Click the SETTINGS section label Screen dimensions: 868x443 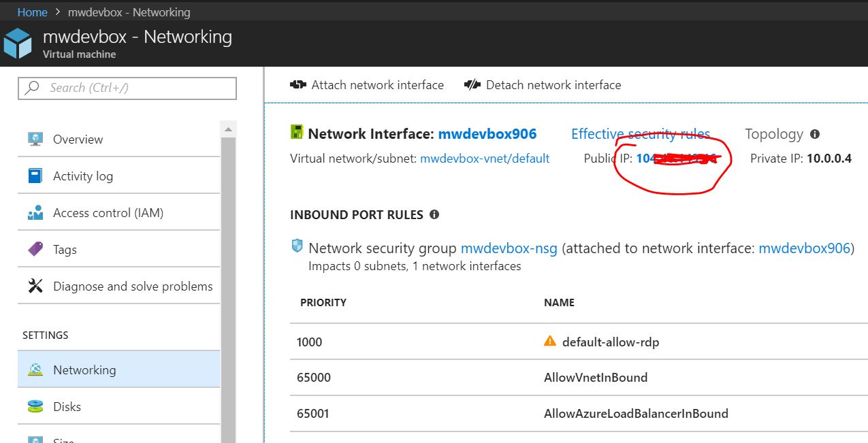(46, 335)
